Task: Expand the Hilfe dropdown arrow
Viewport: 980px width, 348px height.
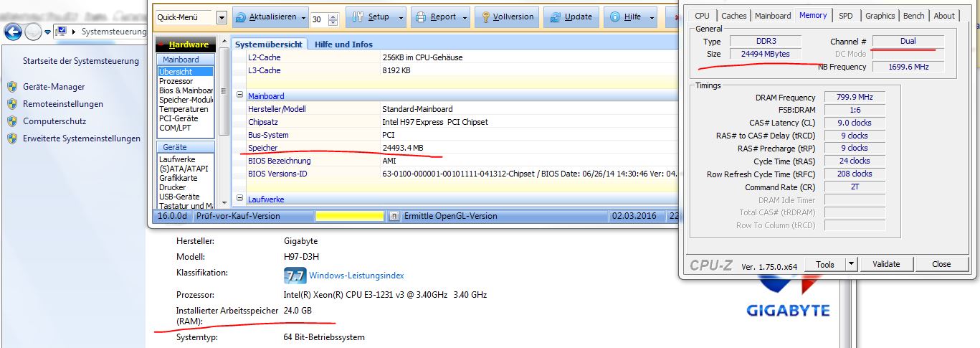Action: [651, 18]
